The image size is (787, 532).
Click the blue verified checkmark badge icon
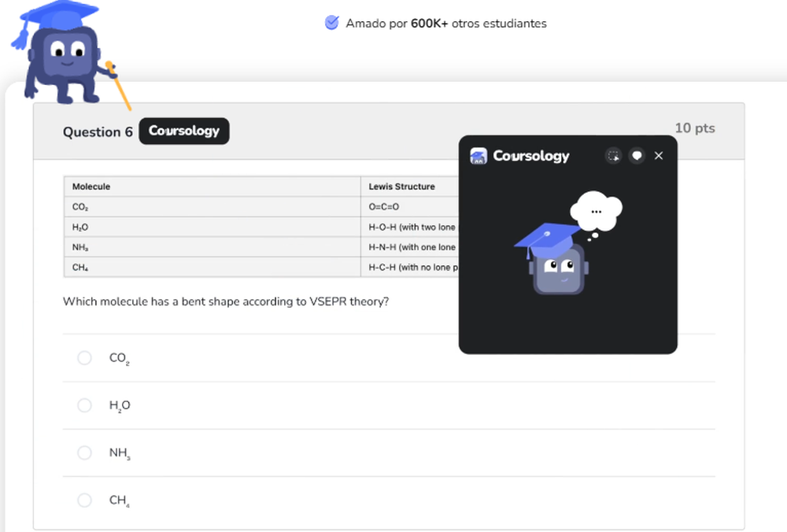pos(332,23)
